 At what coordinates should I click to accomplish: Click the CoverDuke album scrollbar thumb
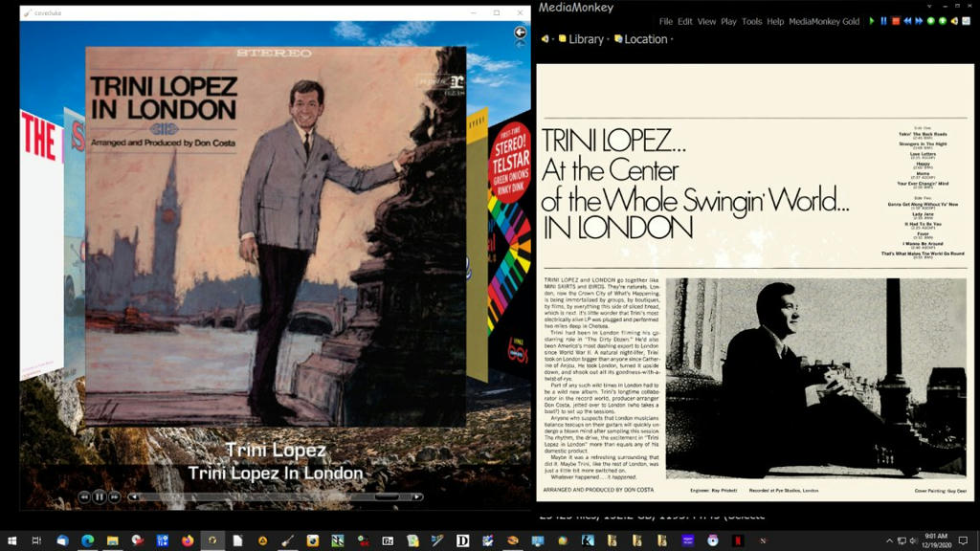coord(387,496)
